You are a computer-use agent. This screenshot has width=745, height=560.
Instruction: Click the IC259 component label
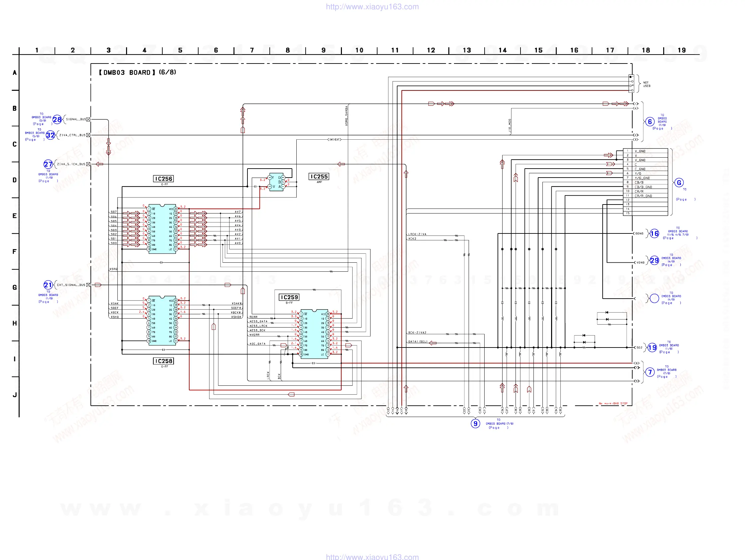coord(289,297)
